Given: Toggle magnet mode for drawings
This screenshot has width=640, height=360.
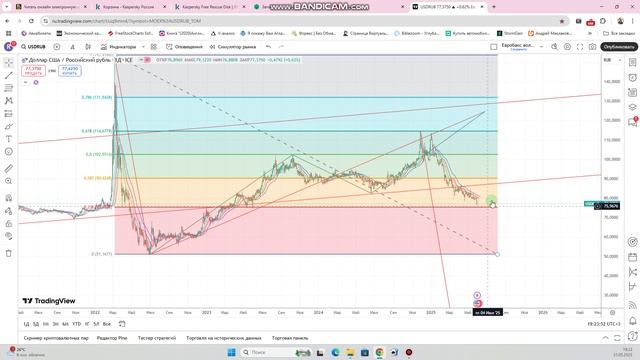Looking at the screenshot, I should 9,198.
